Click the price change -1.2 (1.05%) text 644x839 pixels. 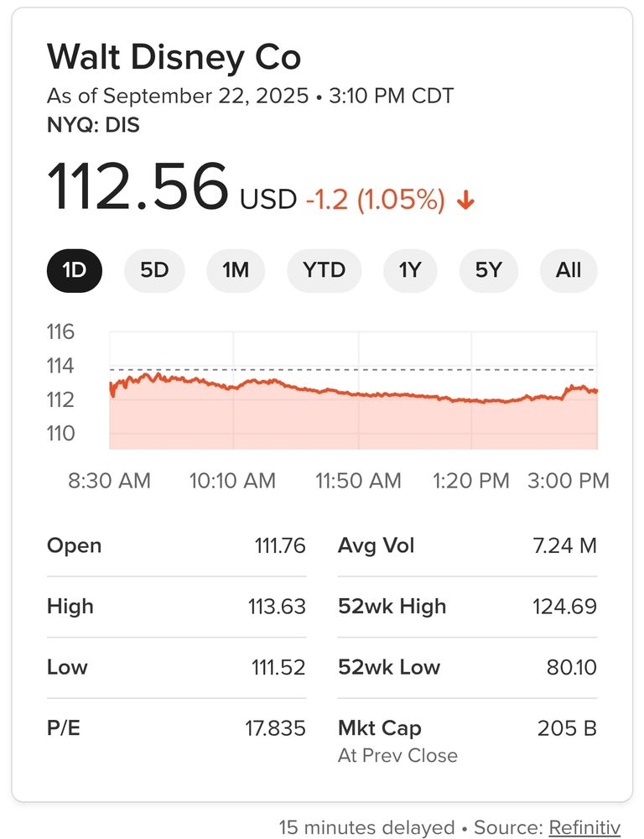(376, 199)
